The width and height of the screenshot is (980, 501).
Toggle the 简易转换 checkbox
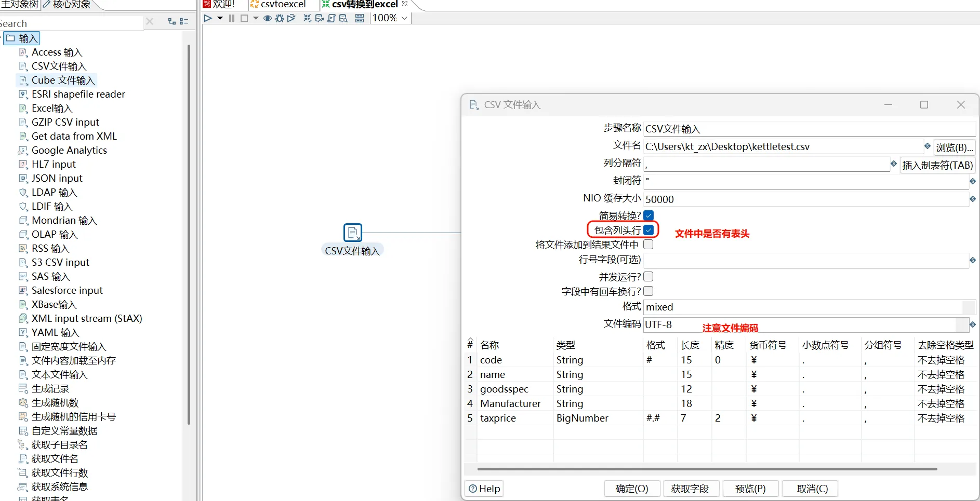pyautogui.click(x=648, y=215)
